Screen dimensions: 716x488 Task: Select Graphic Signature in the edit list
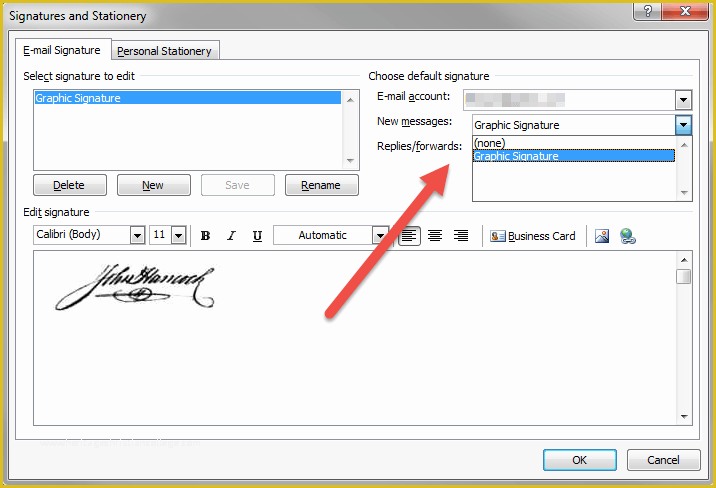tap(188, 98)
